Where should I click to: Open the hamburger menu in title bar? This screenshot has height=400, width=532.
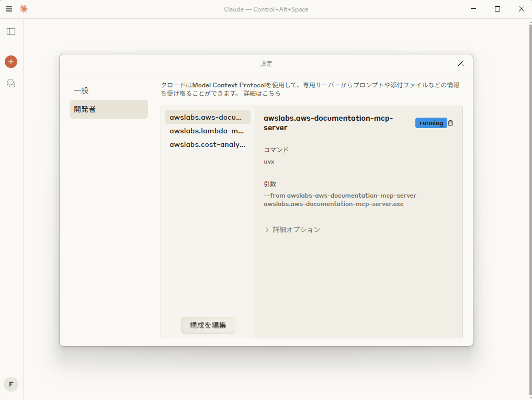[9, 9]
